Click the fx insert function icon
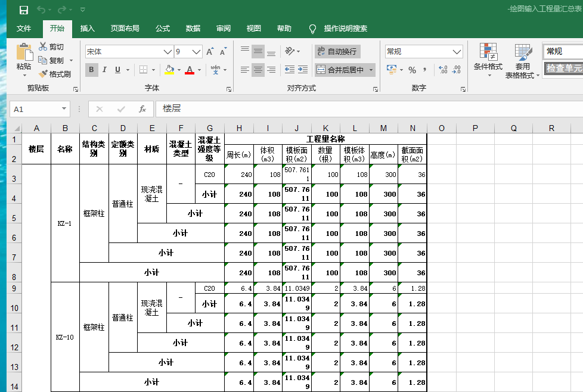Viewport: 583px width, 392px height. (x=142, y=109)
